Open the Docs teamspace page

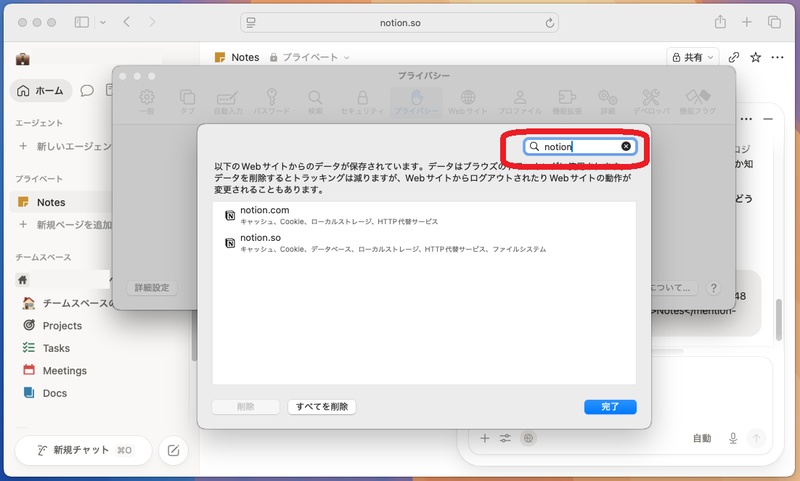click(x=55, y=393)
